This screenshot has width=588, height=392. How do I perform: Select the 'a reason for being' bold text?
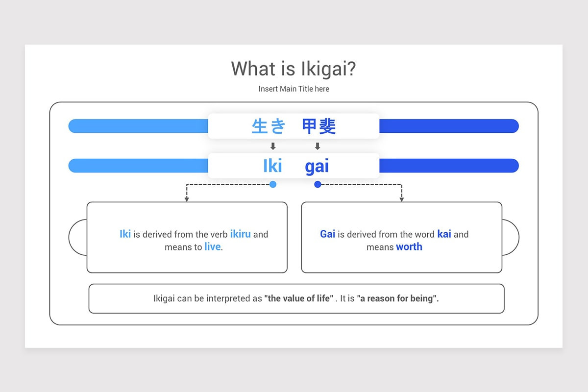pyautogui.click(x=397, y=298)
